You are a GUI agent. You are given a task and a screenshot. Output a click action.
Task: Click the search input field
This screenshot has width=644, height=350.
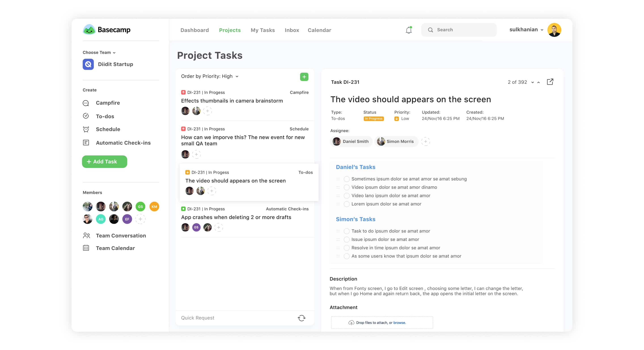pyautogui.click(x=460, y=29)
